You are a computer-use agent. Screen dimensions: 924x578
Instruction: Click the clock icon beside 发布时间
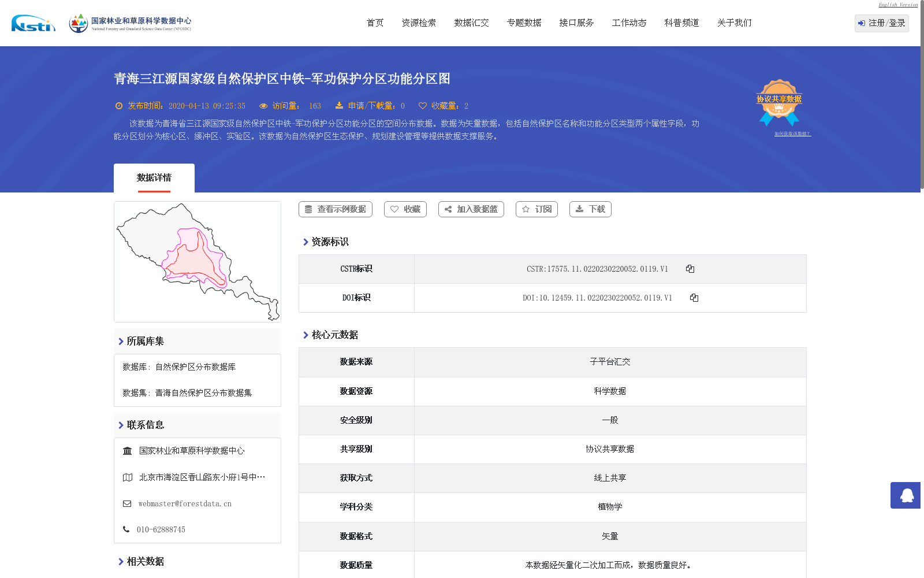tap(119, 106)
